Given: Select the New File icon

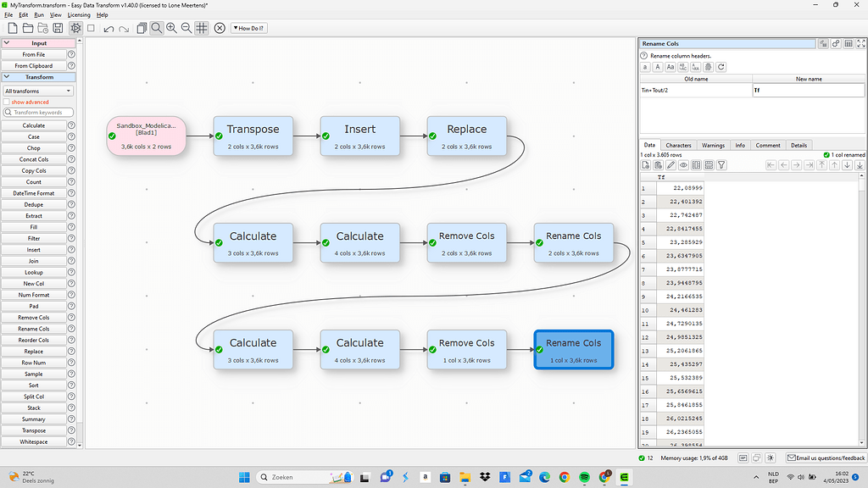Looking at the screenshot, I should 12,28.
